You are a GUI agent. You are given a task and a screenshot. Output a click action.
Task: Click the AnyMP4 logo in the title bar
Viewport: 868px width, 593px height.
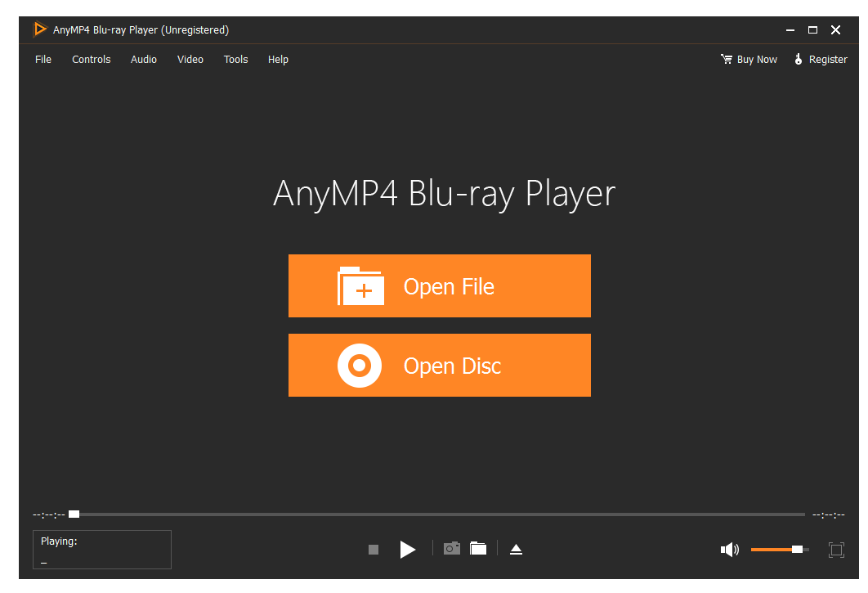click(40, 29)
